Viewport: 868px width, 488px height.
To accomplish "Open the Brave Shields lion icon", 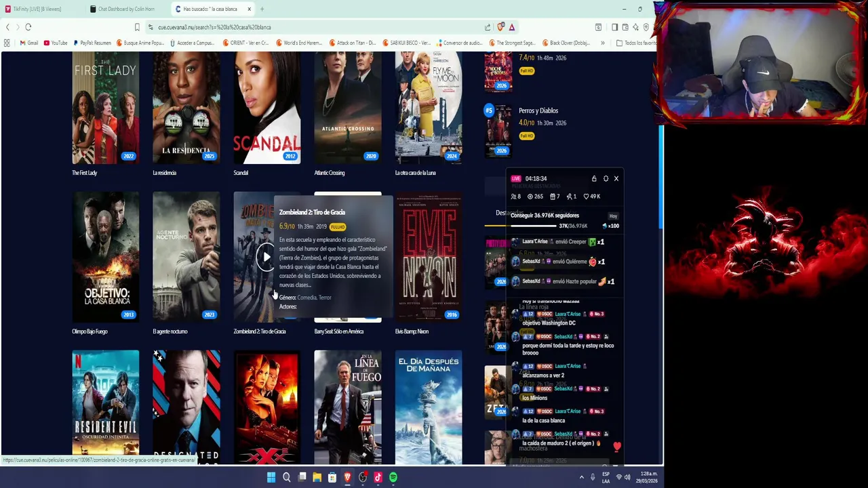I will click(x=500, y=27).
